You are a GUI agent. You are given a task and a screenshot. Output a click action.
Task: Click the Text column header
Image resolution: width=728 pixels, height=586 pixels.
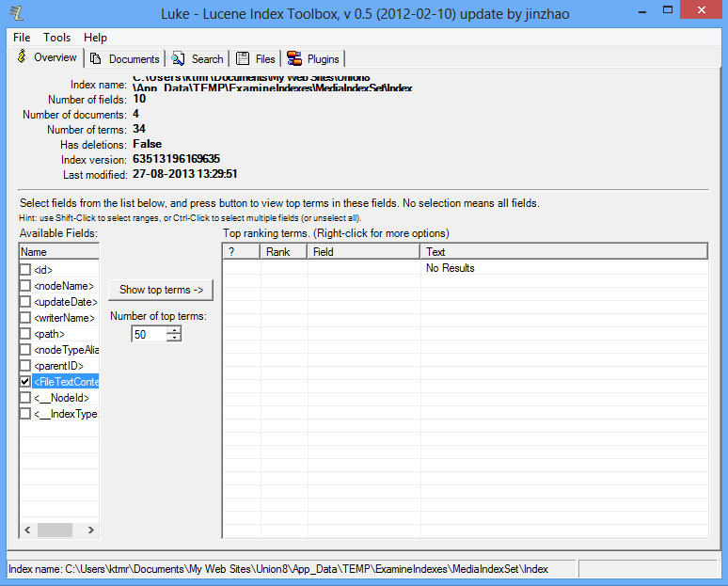pyautogui.click(x=563, y=252)
